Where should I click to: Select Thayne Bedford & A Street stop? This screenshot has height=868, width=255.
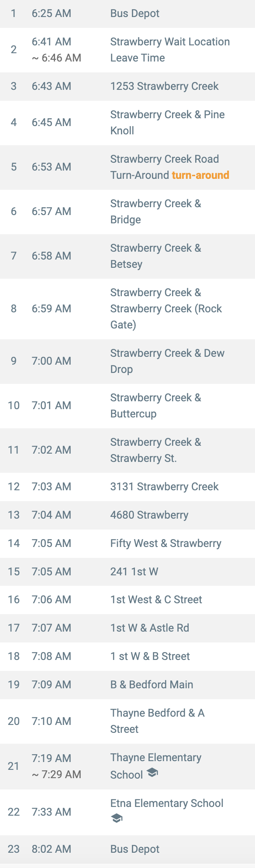[x=127, y=721]
